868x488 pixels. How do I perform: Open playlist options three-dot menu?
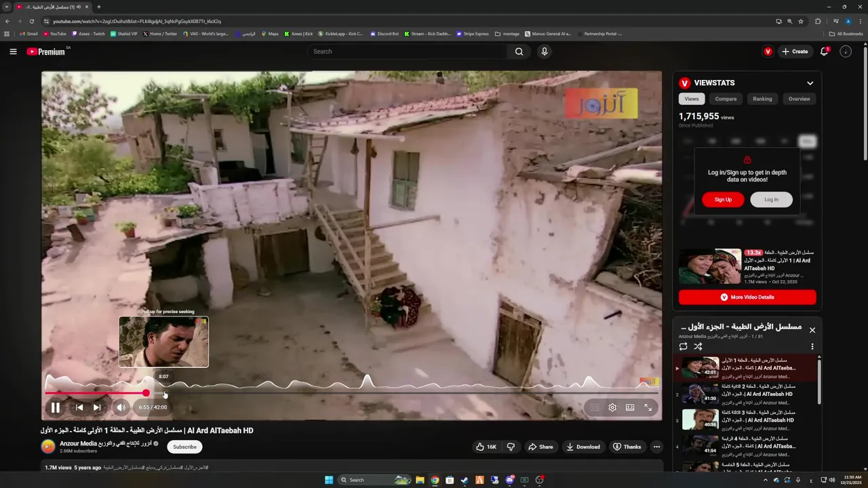pos(812,346)
